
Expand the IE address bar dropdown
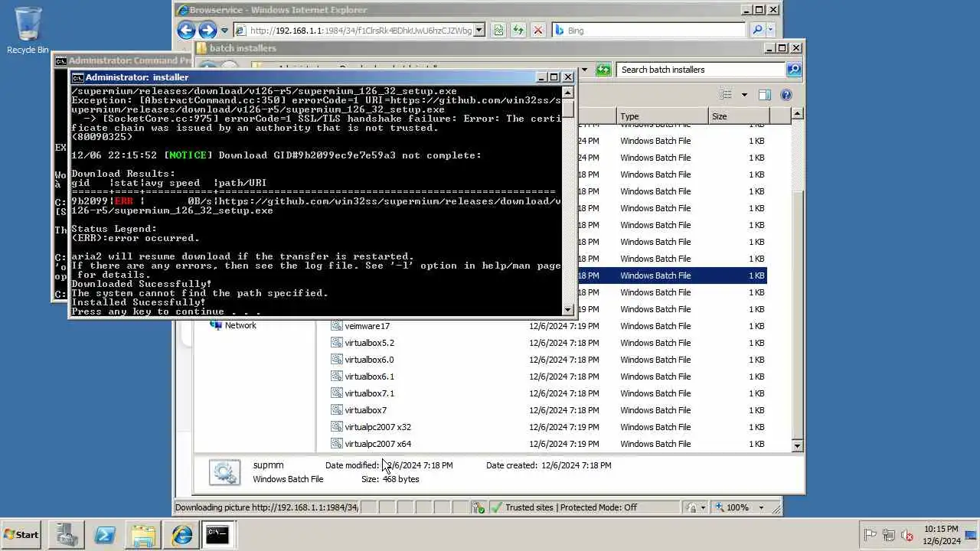click(x=479, y=31)
